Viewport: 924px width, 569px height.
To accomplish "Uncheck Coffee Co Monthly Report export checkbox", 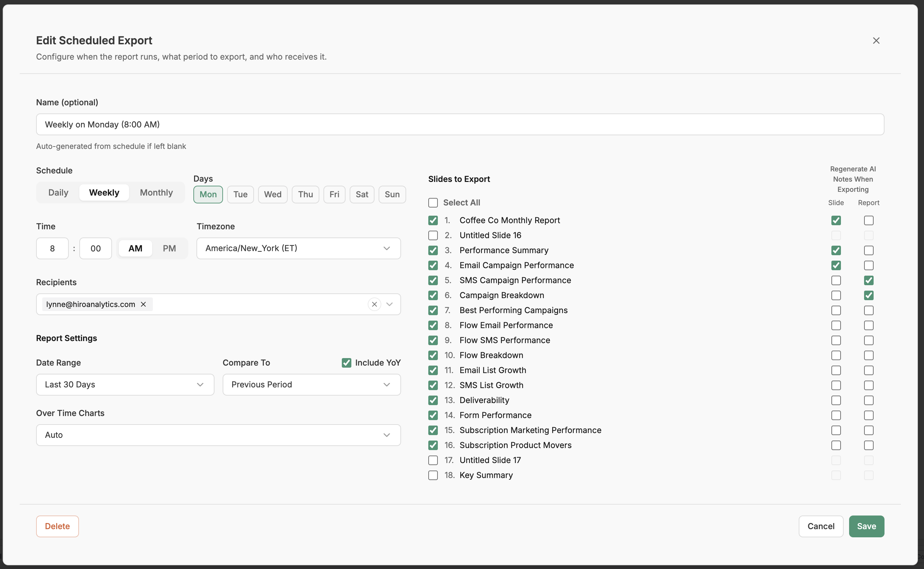I will pos(433,220).
